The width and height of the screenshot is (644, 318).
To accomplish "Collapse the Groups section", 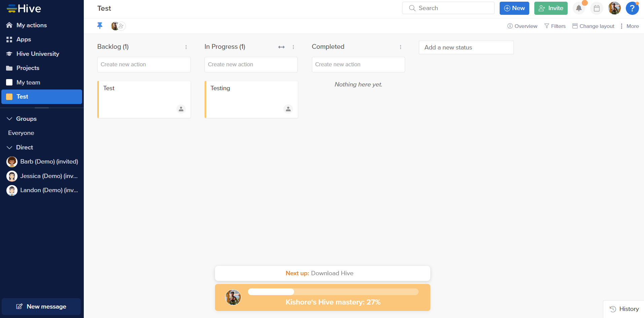I will tap(9, 119).
